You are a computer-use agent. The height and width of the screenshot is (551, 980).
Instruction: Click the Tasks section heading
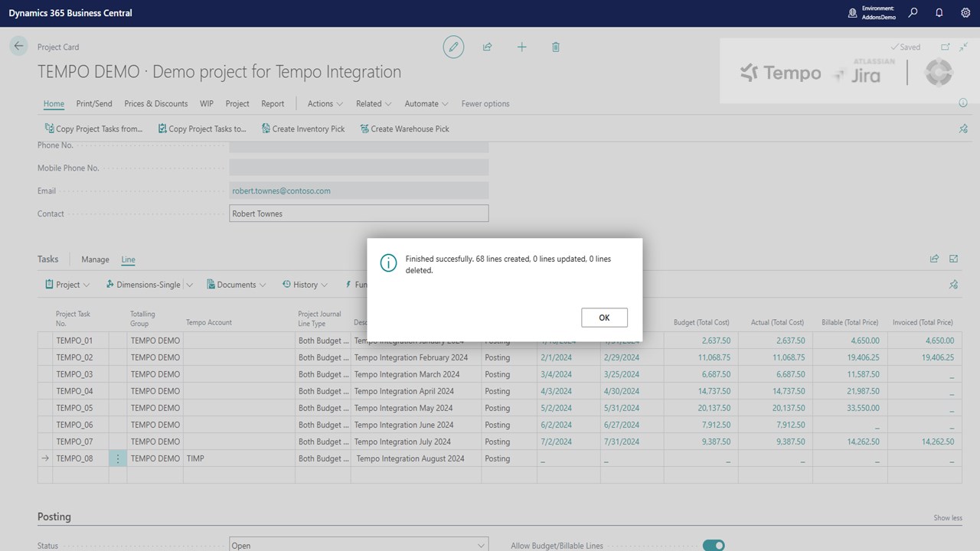pyautogui.click(x=47, y=259)
